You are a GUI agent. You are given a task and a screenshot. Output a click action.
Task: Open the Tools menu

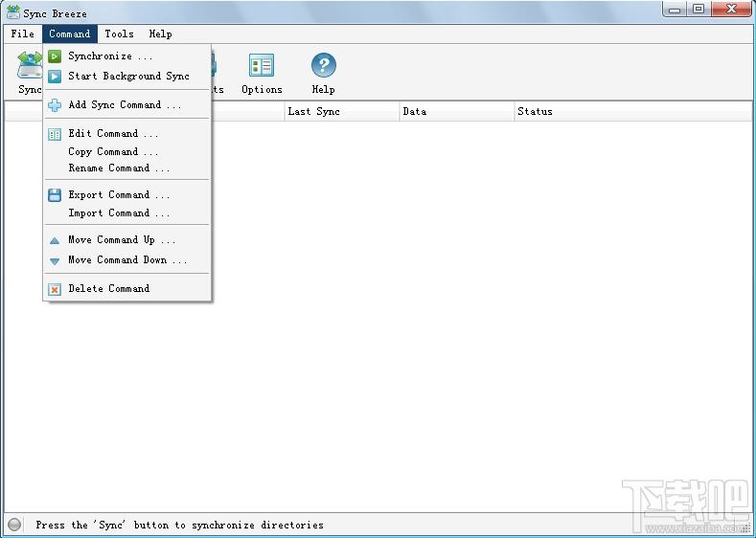119,34
